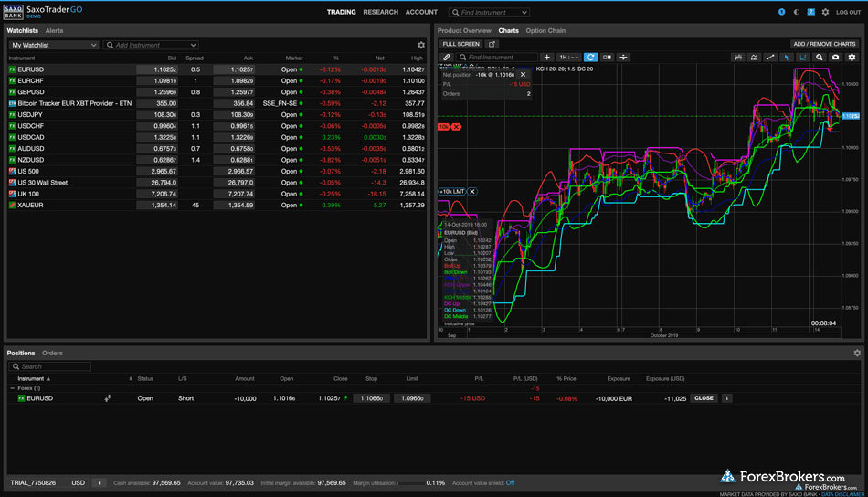Click the chart refresh icon
This screenshot has width=868, height=497.
590,57
